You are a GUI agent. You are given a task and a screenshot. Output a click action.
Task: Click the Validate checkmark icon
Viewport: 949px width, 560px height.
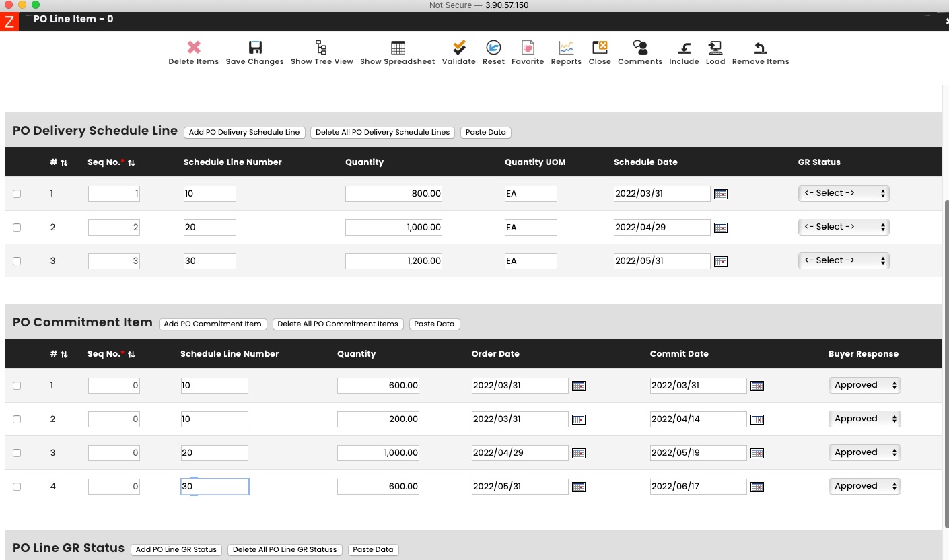pos(459,52)
